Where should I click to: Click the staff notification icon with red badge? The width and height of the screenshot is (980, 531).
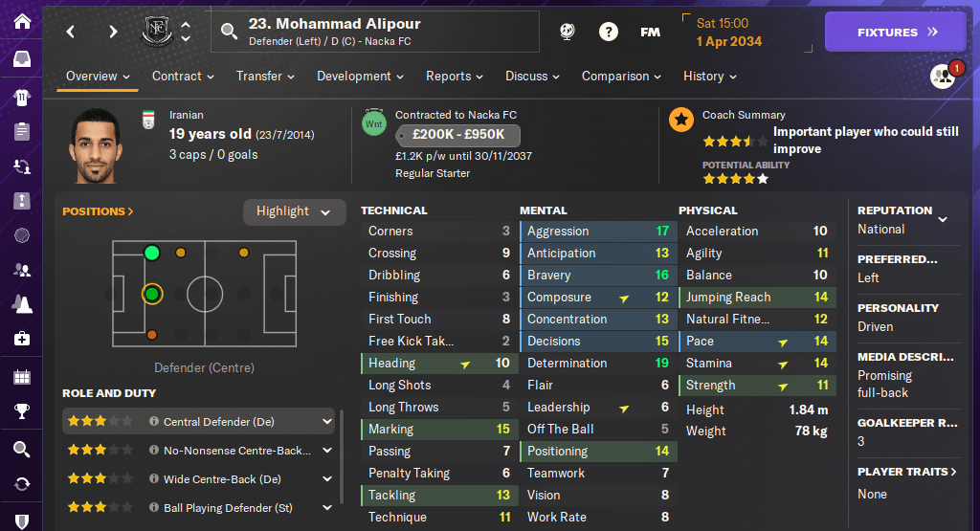pos(944,77)
